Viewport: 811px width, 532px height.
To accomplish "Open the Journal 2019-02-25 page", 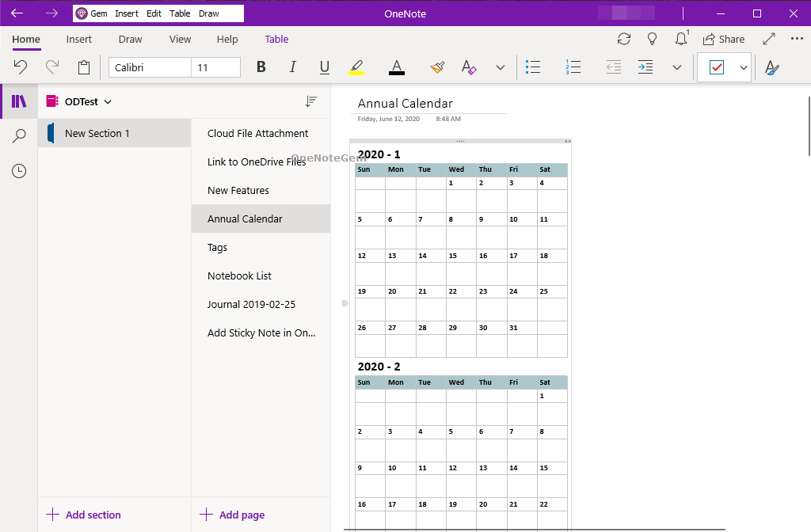I will [x=261, y=304].
